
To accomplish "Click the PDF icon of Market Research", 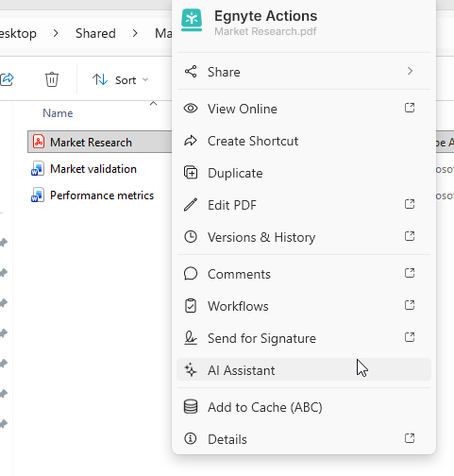I will (39, 142).
